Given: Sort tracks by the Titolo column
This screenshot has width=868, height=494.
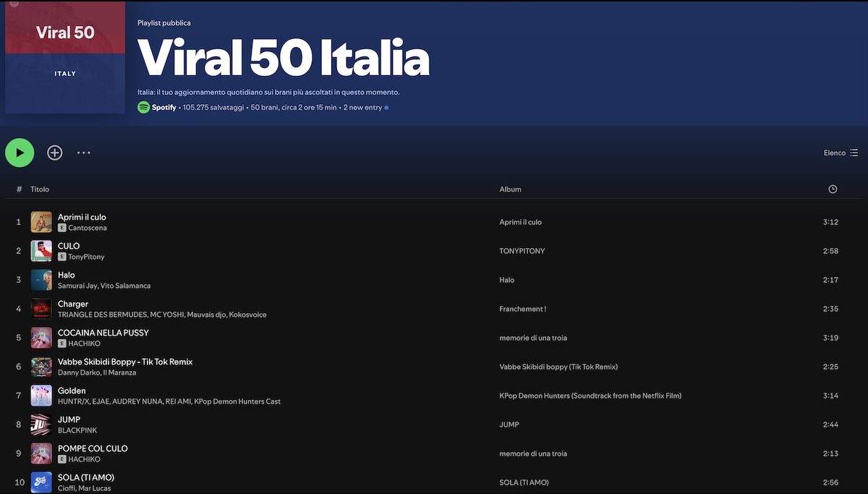Looking at the screenshot, I should tap(39, 189).
